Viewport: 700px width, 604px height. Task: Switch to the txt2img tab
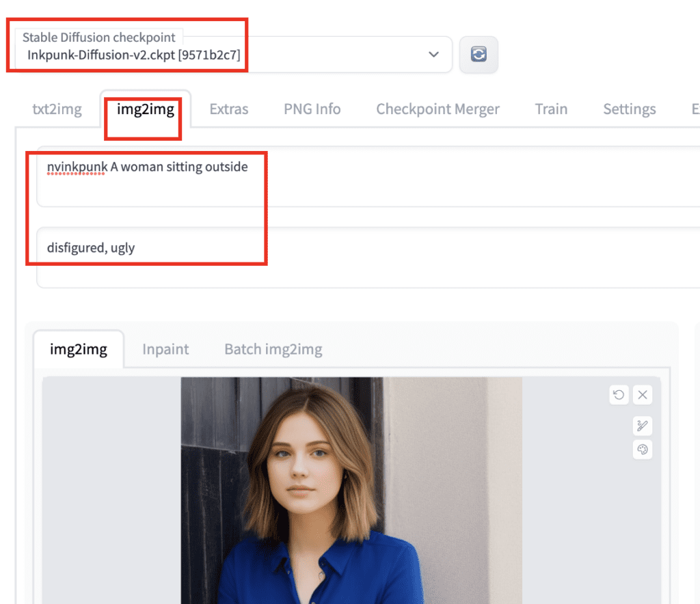coord(57,109)
